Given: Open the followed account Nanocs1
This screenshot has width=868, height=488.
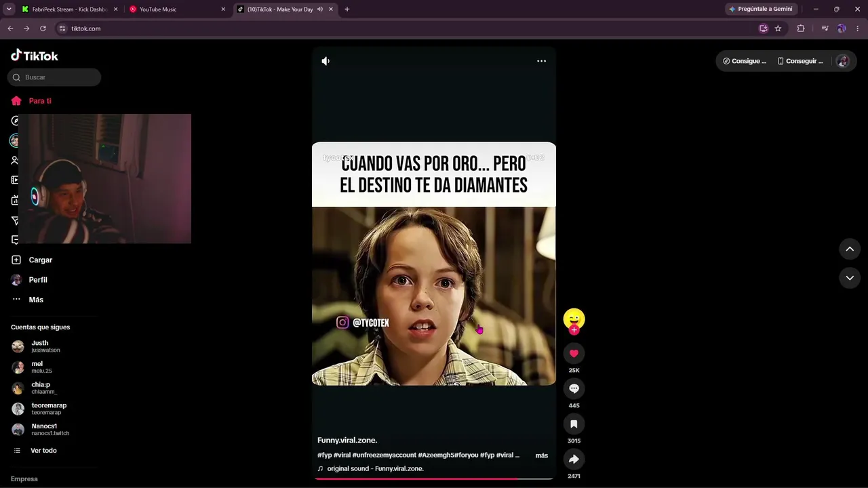Looking at the screenshot, I should point(41,430).
